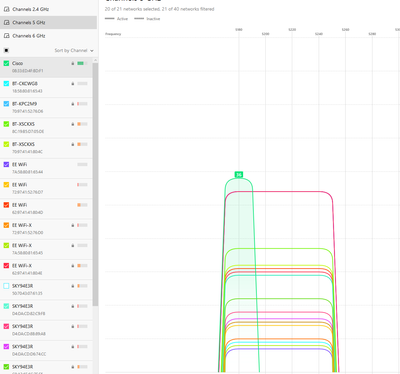The image size is (400, 374).
Task: Click the 7A:58:80:81:65:44 MAC address under EE WiFi
Action: click(x=27, y=172)
